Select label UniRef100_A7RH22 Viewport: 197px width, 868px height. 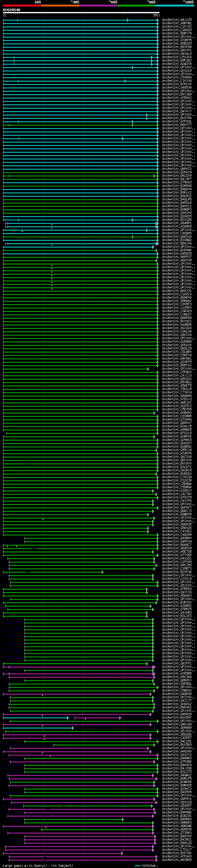177,98
